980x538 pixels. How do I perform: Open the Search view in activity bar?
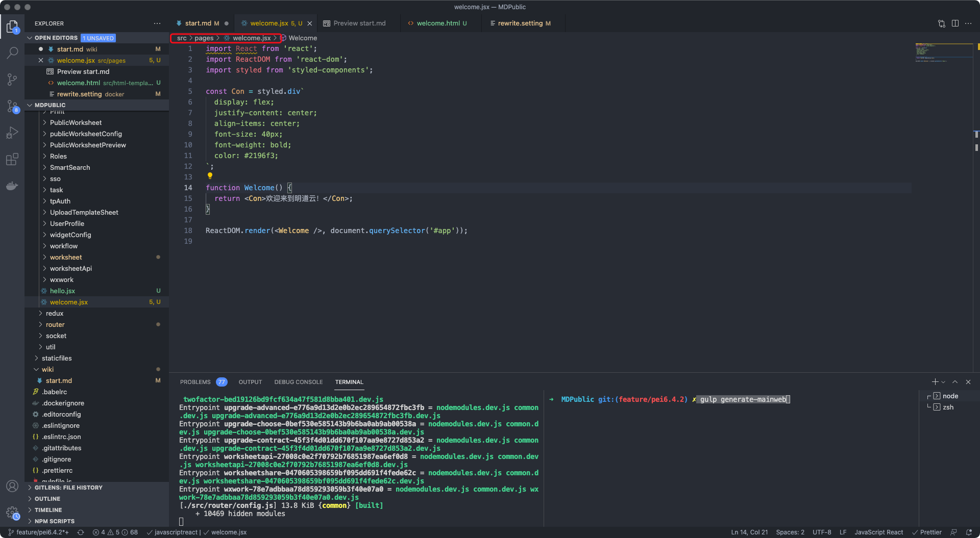pos(12,53)
